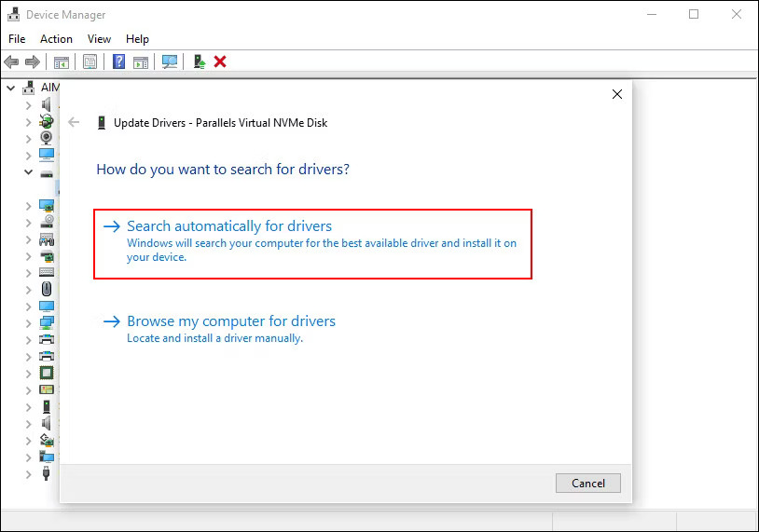Click the Scan for hardware changes toolbar icon
Image resolution: width=759 pixels, height=532 pixels.
170,61
